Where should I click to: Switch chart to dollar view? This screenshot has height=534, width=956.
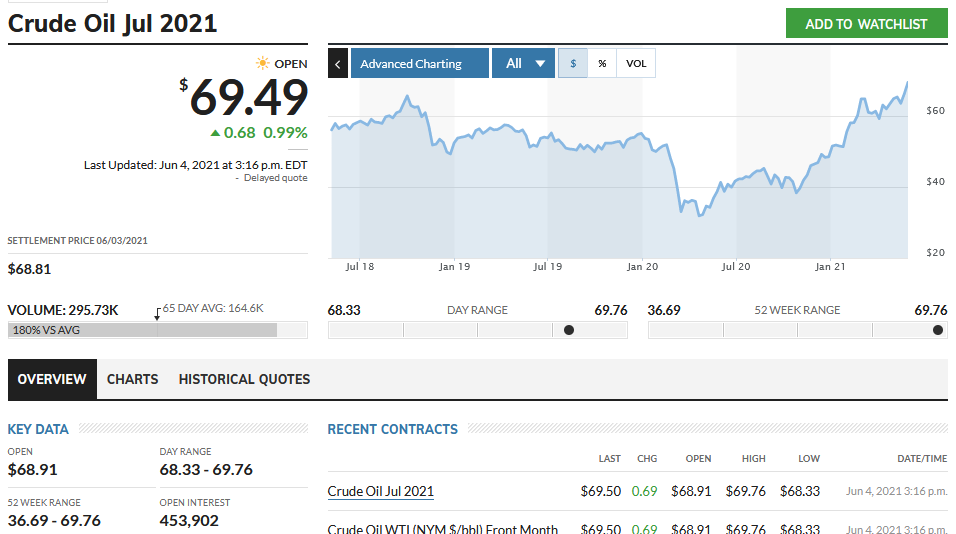[x=573, y=63]
